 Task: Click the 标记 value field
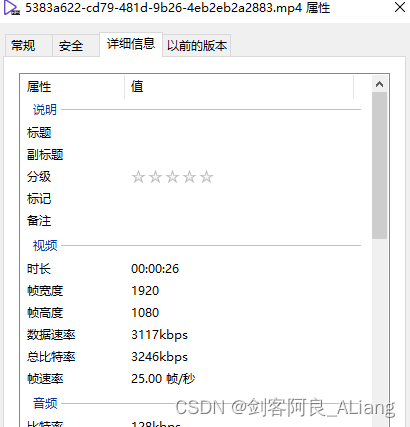click(246, 199)
